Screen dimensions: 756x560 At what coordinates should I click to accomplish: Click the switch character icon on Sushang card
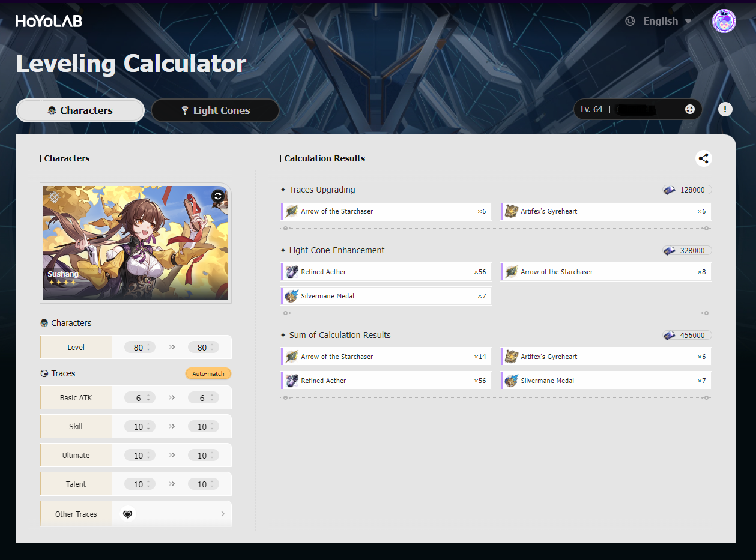[218, 196]
